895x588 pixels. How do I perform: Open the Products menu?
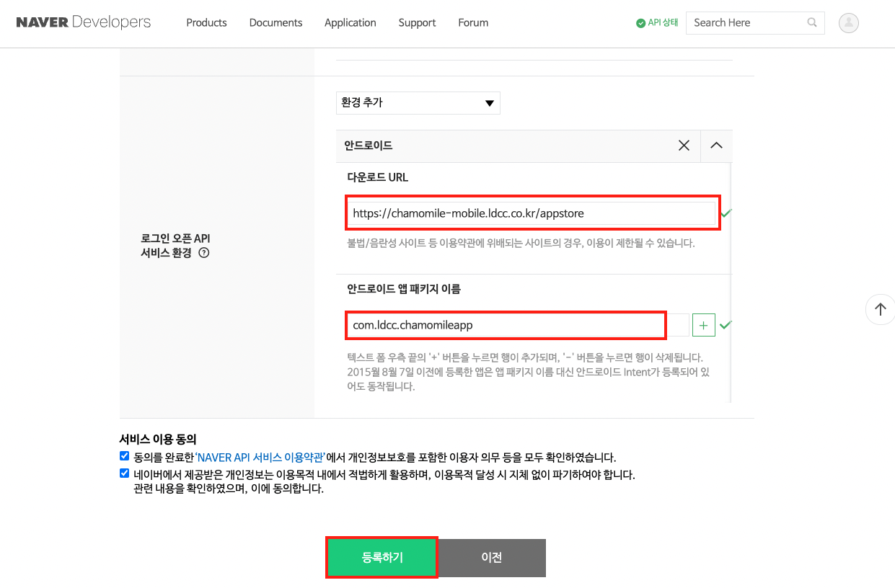coord(206,23)
